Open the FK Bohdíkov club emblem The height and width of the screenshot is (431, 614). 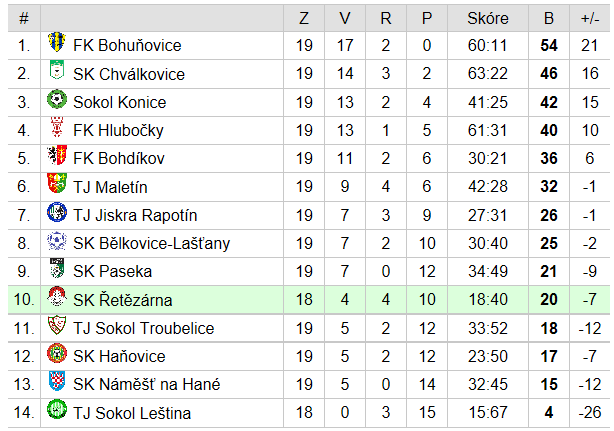(57, 155)
